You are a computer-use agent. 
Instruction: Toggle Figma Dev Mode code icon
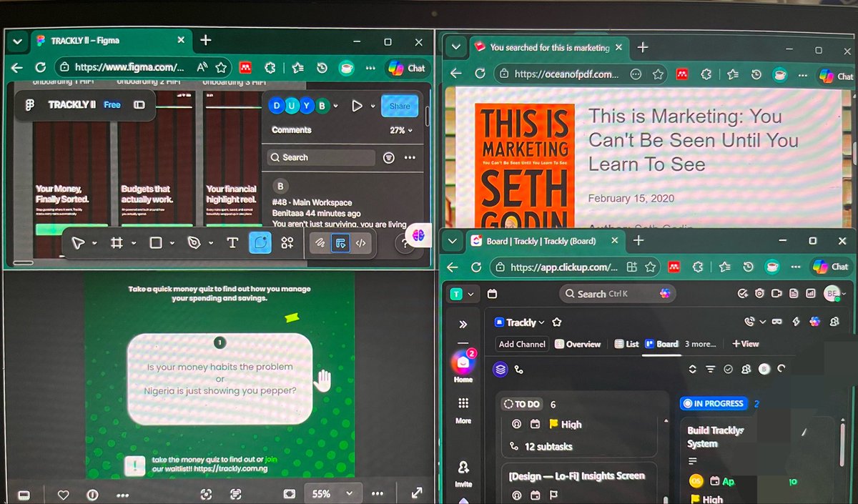361,243
